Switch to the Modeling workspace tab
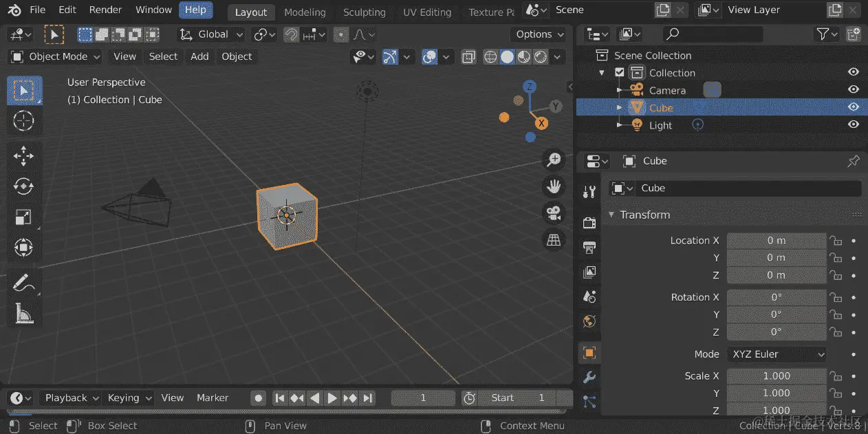 click(x=305, y=12)
